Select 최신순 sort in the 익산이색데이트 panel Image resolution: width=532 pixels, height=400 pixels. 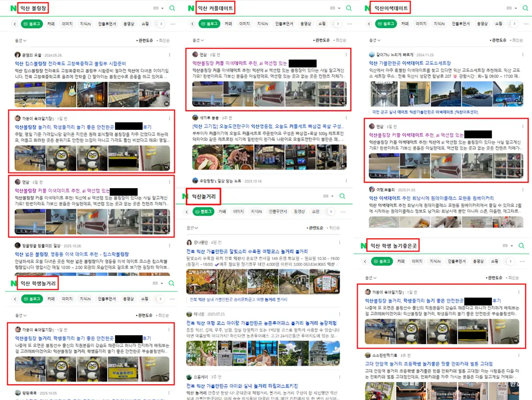516,40
